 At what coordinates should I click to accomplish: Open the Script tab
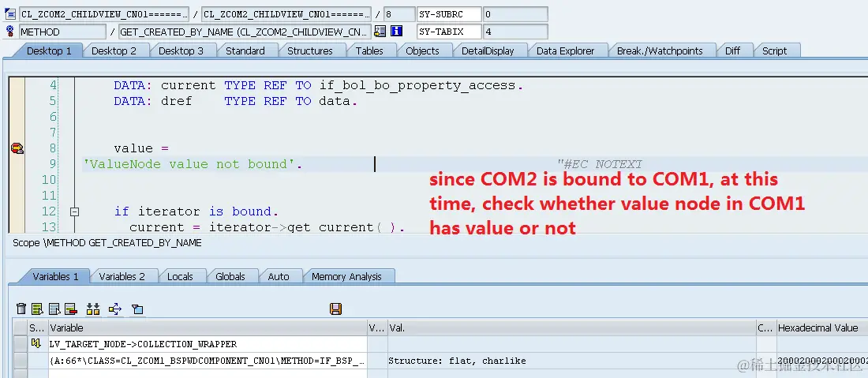pyautogui.click(x=774, y=51)
